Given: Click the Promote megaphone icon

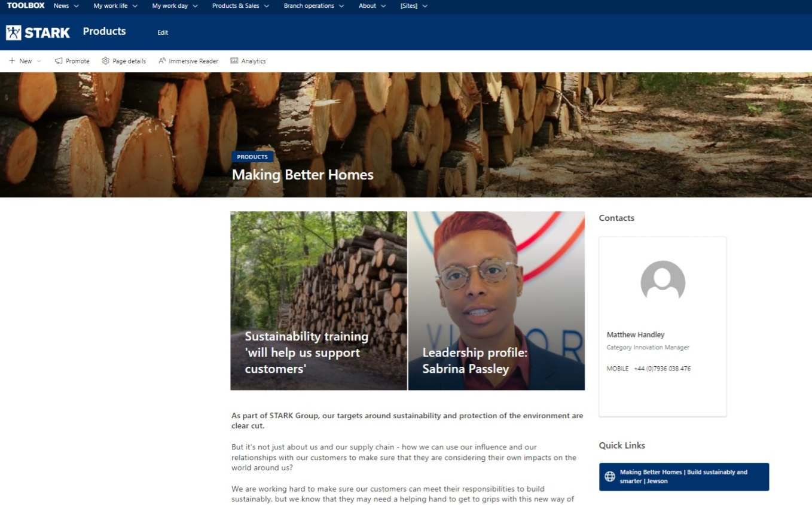Looking at the screenshot, I should 59,61.
